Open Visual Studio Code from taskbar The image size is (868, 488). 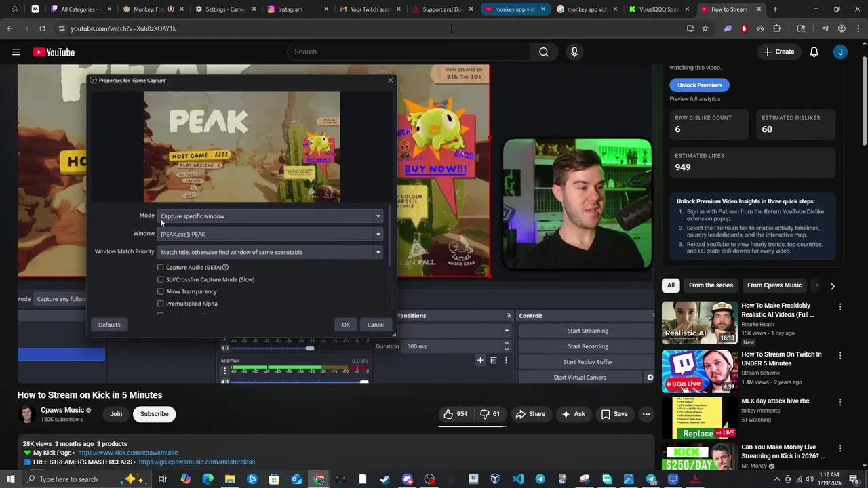click(x=518, y=479)
